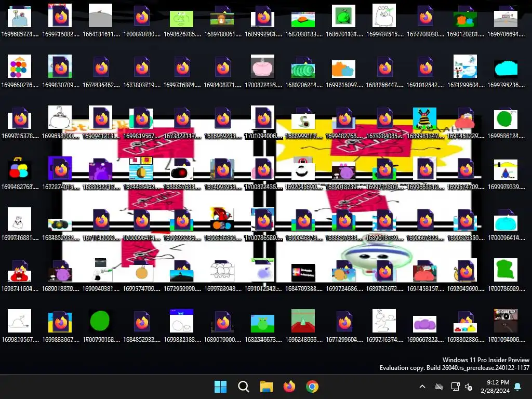The height and width of the screenshot is (399, 532).
Task: Select the outlined blobs drawing 1699723948
Action: 222,275
